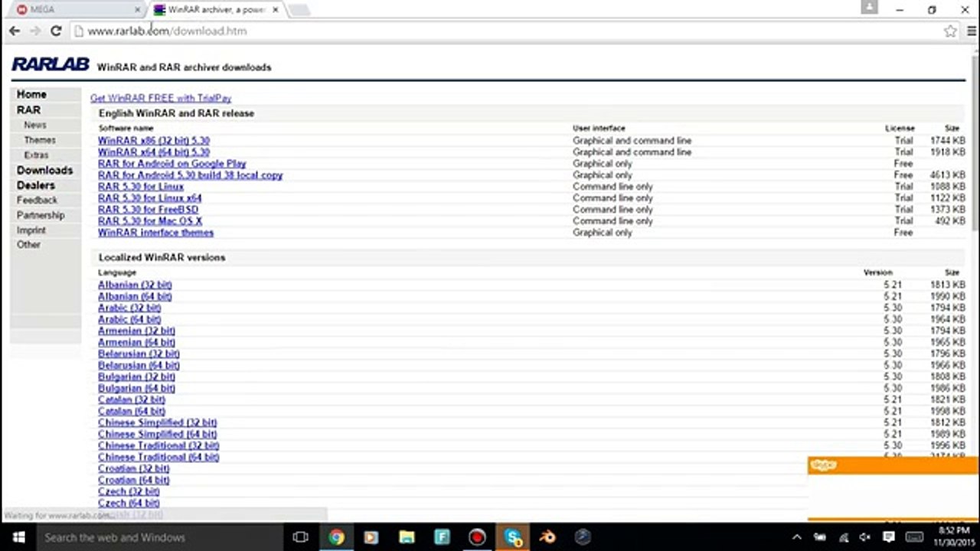Open Google Chrome from the taskbar

click(x=336, y=537)
